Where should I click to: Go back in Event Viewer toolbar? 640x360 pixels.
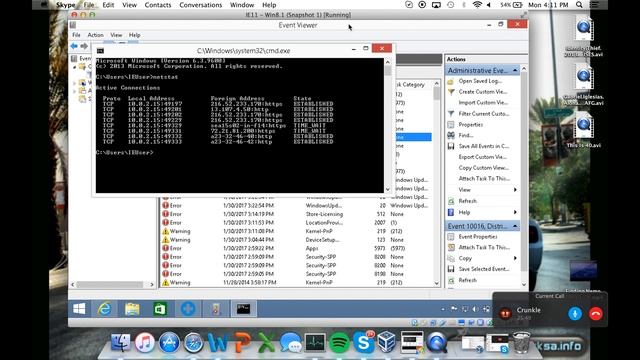[74, 46]
